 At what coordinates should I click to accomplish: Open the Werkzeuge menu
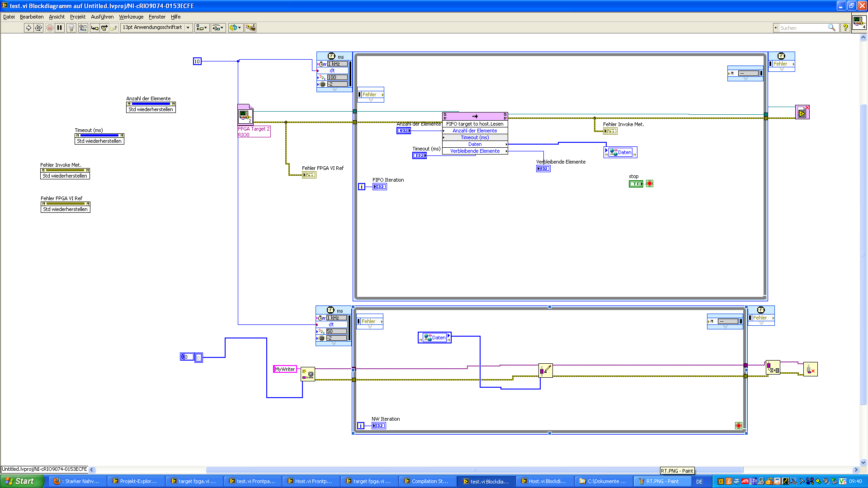(131, 17)
